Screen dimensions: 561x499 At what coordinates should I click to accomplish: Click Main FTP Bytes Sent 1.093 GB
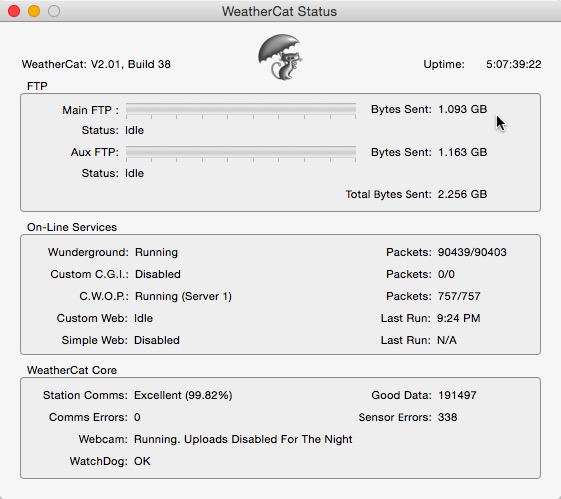click(462, 109)
